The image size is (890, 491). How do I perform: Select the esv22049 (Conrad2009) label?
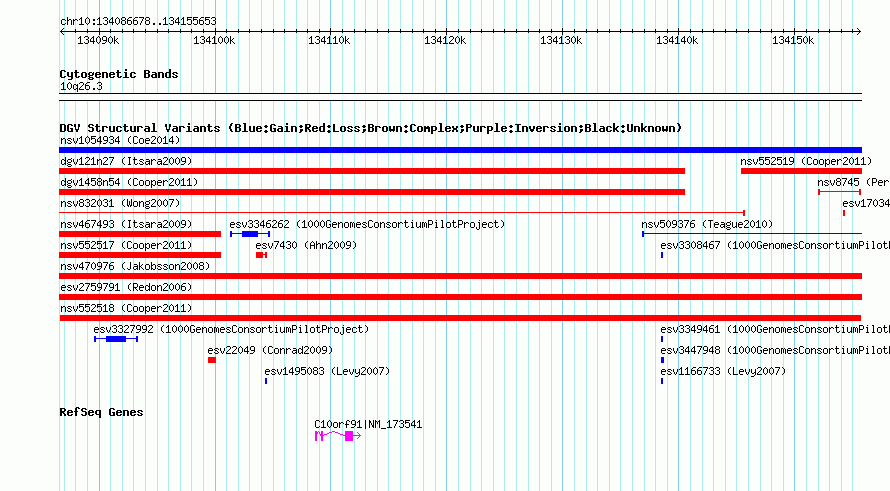point(270,350)
